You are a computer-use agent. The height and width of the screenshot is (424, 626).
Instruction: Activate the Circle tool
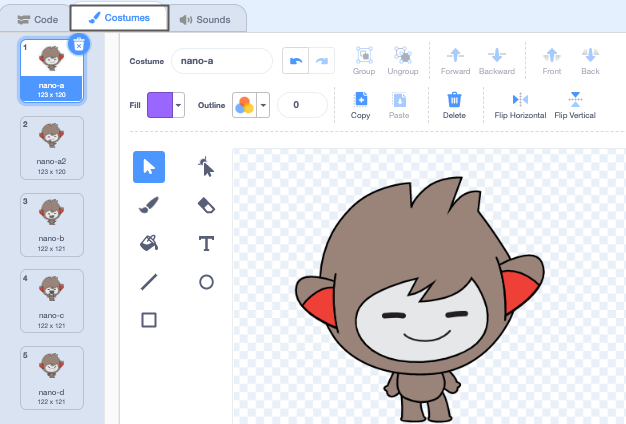[206, 282]
